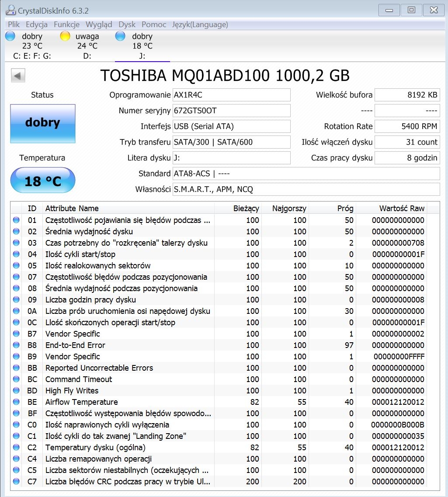Click status orb of attribute 09
Screen dimensions: 448x497
pyautogui.click(x=16, y=299)
